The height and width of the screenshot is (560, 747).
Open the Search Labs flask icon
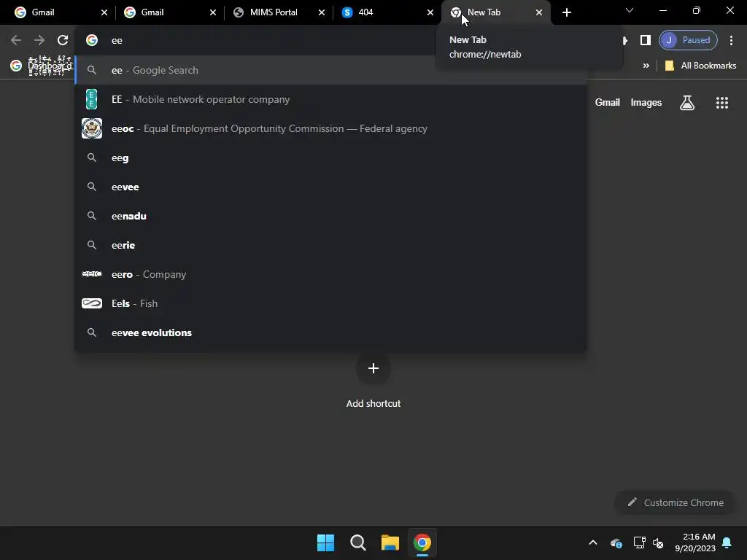(687, 102)
